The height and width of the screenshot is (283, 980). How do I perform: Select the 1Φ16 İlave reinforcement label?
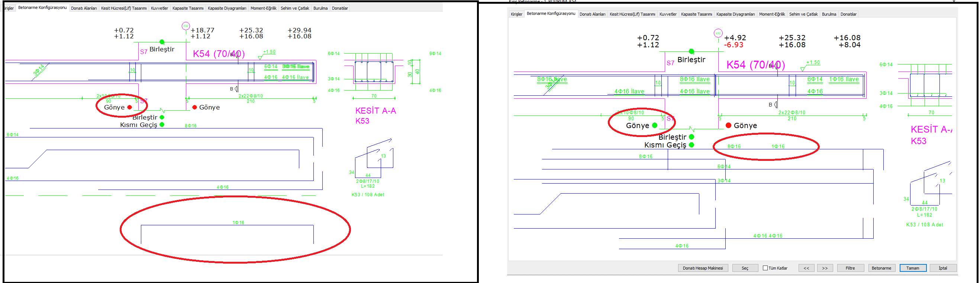pos(844,79)
